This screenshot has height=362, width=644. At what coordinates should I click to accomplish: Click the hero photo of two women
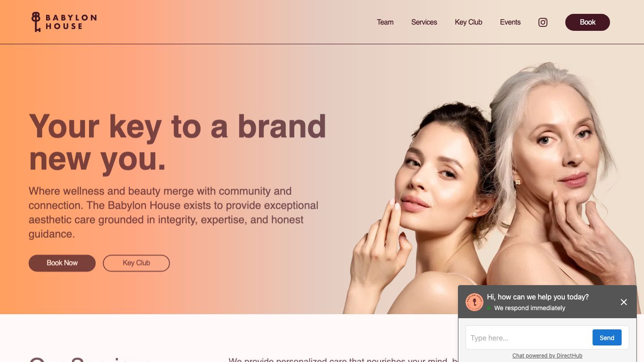point(492,188)
